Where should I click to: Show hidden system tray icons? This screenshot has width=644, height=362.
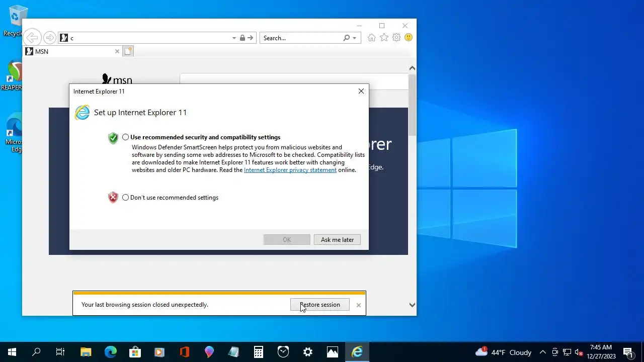pyautogui.click(x=542, y=352)
